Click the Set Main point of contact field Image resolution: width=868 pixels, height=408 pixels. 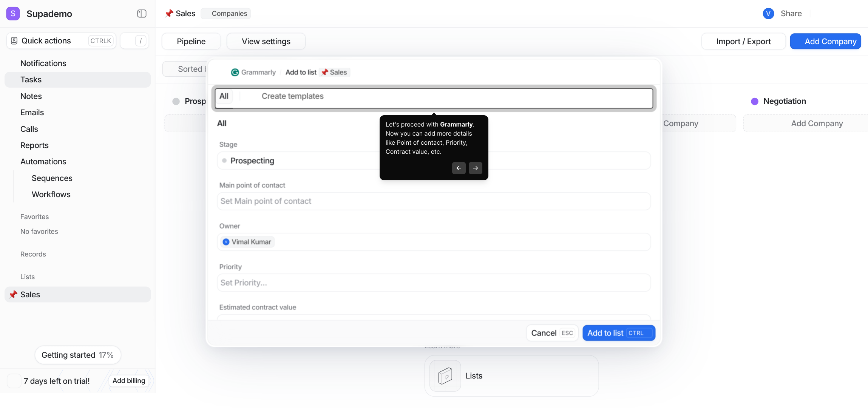[x=433, y=201]
